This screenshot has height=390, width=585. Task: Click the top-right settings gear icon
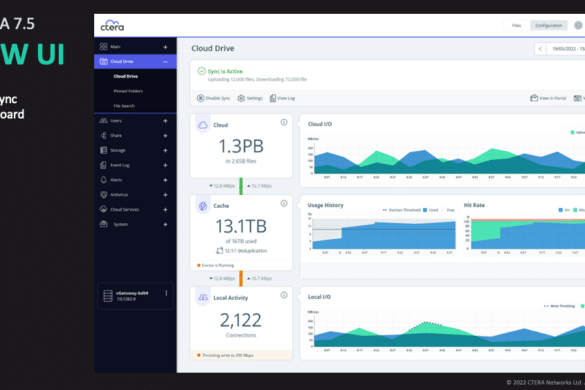pyautogui.click(x=578, y=25)
